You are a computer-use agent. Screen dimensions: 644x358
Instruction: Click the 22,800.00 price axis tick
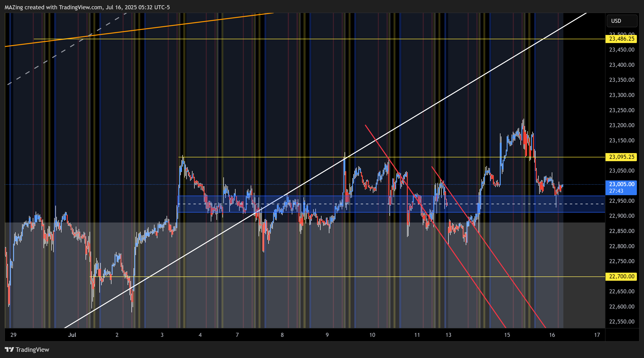pos(621,246)
